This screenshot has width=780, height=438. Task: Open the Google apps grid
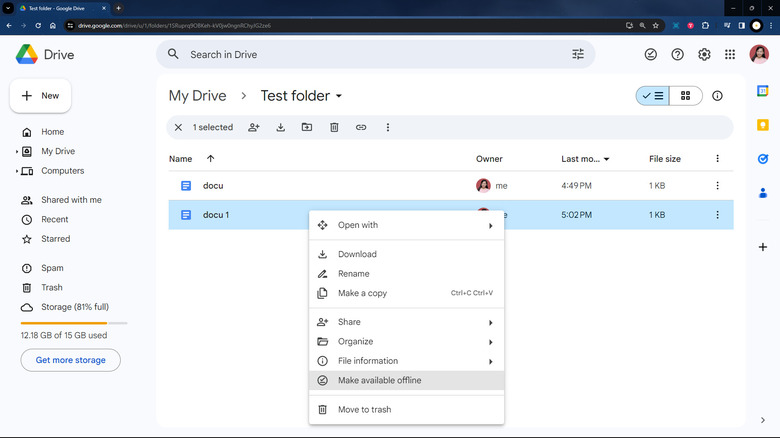click(x=731, y=54)
